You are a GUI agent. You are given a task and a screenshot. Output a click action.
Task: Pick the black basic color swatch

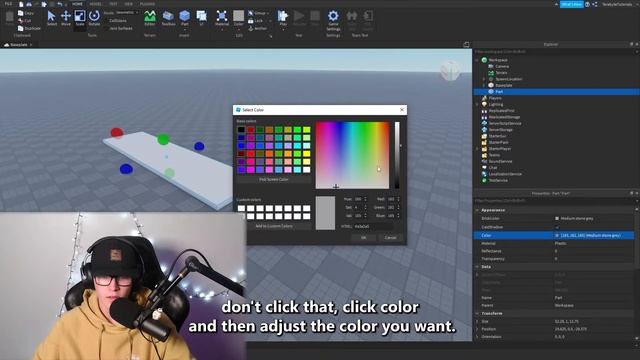(x=241, y=130)
